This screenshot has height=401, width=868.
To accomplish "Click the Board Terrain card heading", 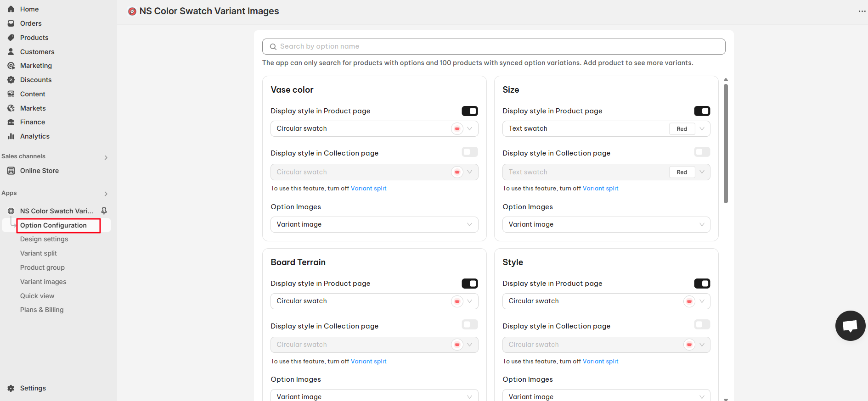I will tap(298, 262).
